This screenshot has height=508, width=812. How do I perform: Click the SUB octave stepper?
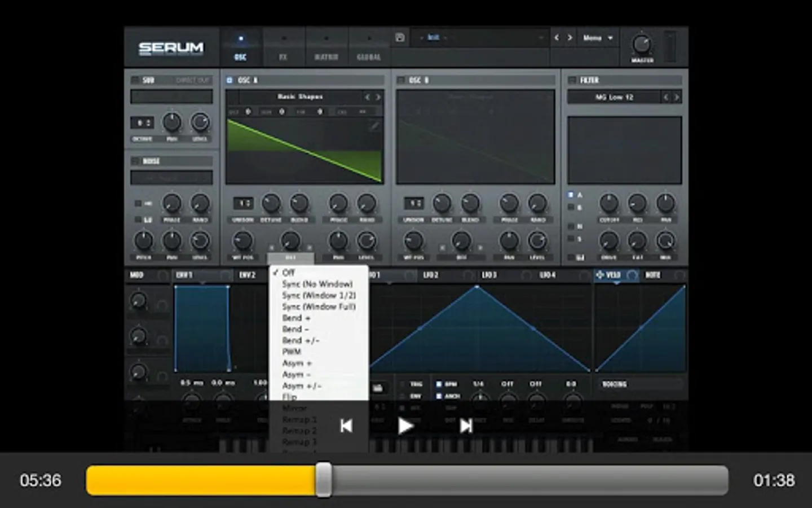[x=142, y=122]
